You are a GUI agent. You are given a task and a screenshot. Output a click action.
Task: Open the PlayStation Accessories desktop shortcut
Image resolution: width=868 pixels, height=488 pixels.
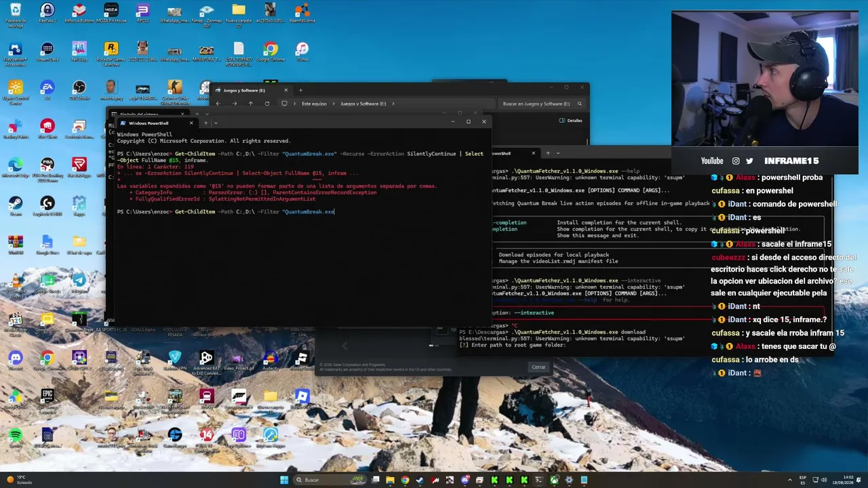[15, 53]
